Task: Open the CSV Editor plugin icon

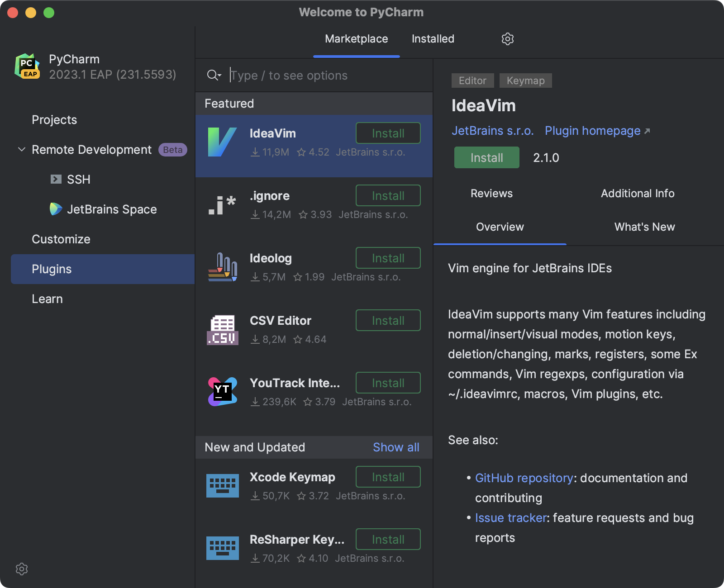Action: point(222,329)
